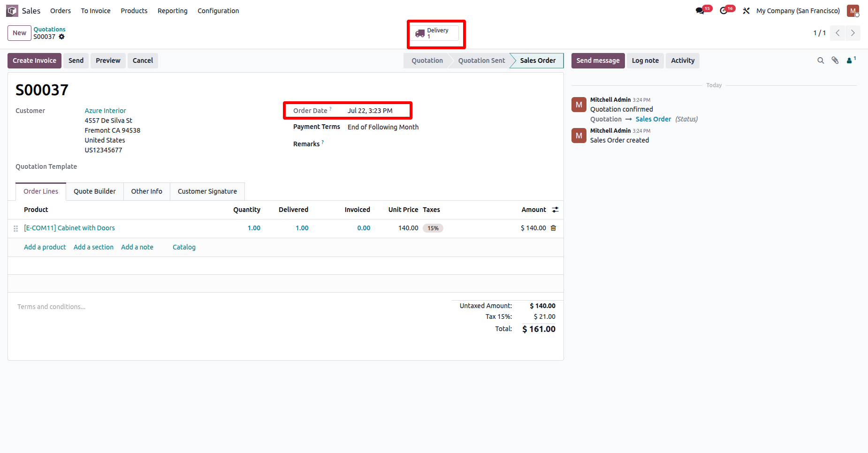
Task: Open the Payment Terms field
Action: (x=383, y=127)
